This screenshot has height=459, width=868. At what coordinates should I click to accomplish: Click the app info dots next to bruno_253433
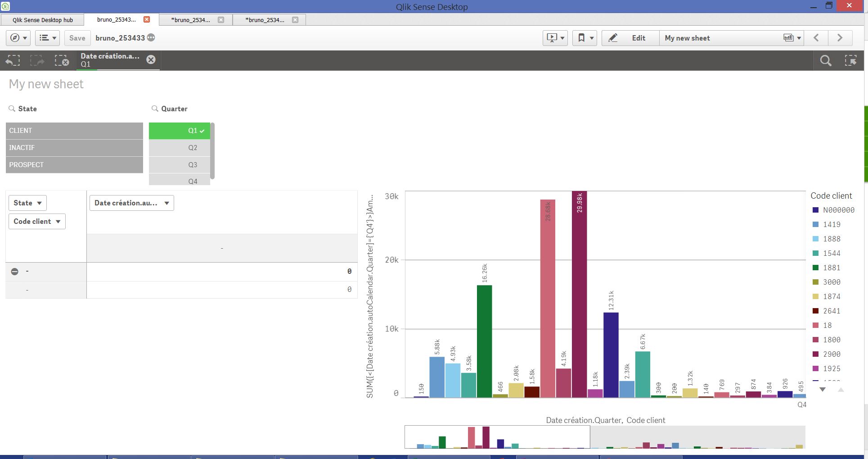pyautogui.click(x=151, y=38)
